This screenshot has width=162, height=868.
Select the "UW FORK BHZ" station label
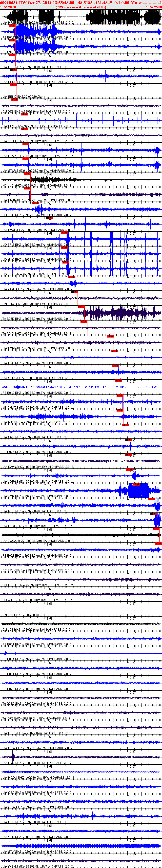click(13, 349)
